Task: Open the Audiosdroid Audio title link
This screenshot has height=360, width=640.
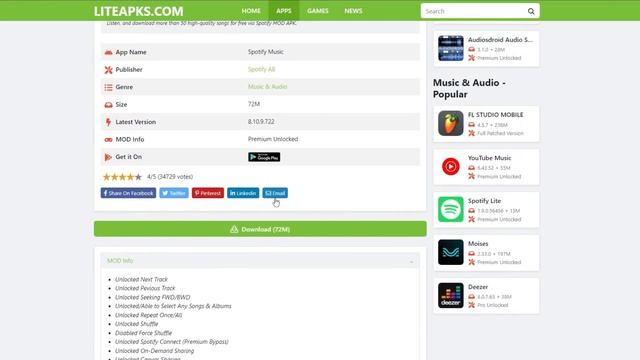Action: [x=500, y=40]
